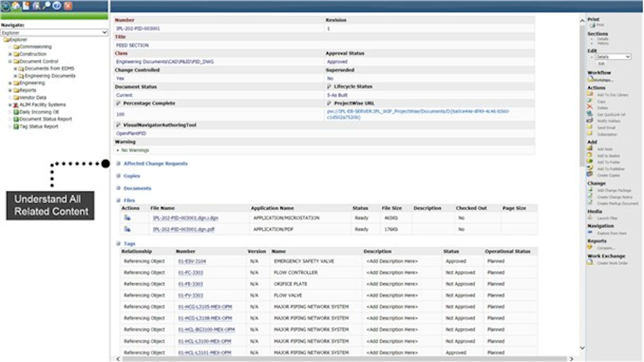Expand the Construction tree folder
Screen dimensions: 644x362
tap(10, 54)
